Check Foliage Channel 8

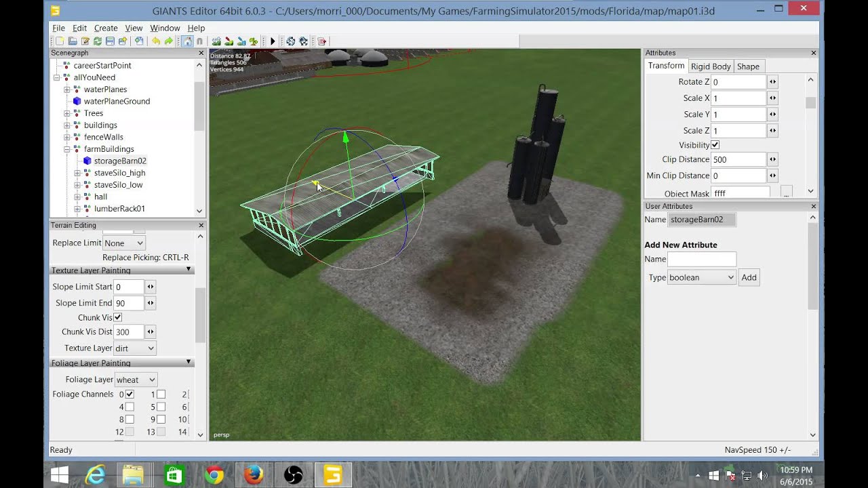point(130,420)
